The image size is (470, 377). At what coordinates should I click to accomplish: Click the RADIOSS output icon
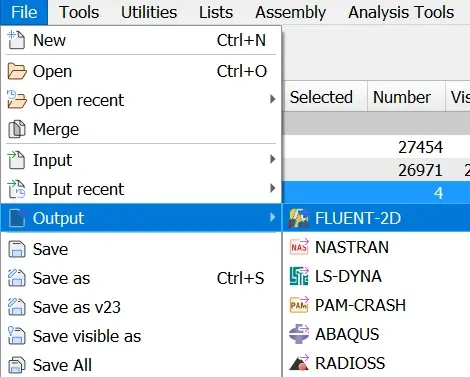[x=299, y=363]
